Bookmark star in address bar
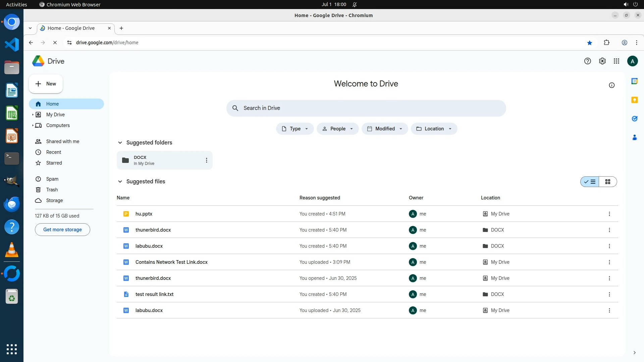The width and height of the screenshot is (644, 362). [589, 43]
